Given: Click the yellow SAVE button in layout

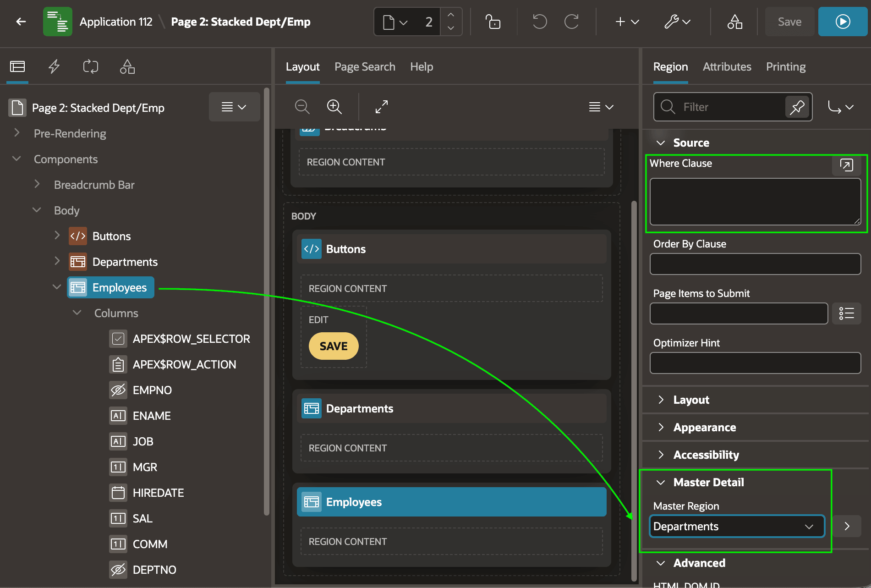Looking at the screenshot, I should (x=334, y=346).
